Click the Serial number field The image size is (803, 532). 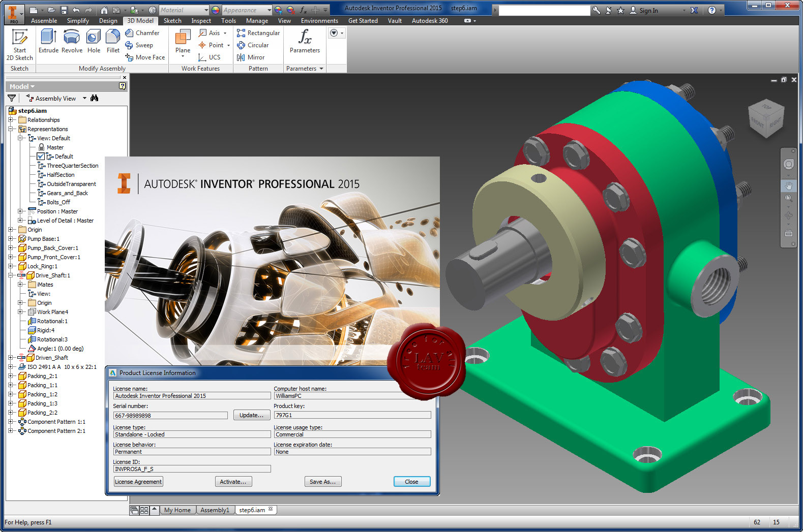(x=170, y=416)
